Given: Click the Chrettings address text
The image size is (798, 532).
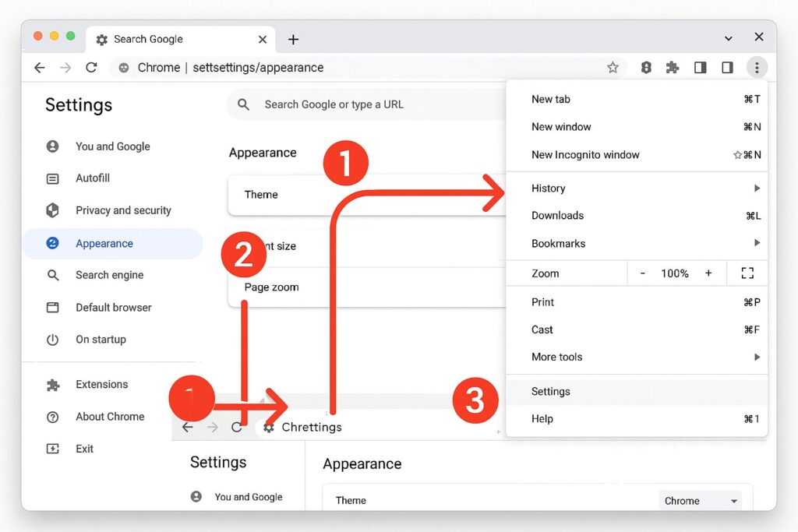Looking at the screenshot, I should tap(312, 427).
